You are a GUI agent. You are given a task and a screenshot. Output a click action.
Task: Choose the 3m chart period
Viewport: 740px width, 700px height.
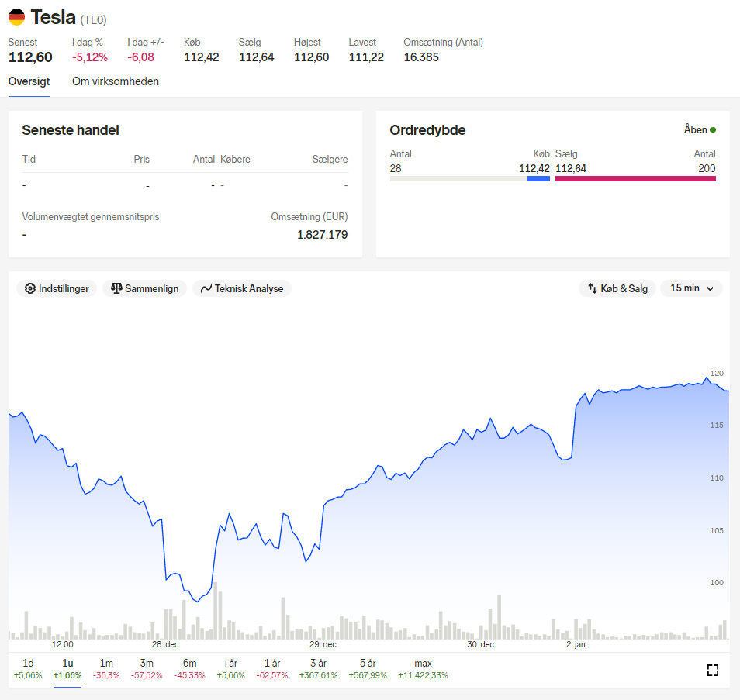pos(147,669)
